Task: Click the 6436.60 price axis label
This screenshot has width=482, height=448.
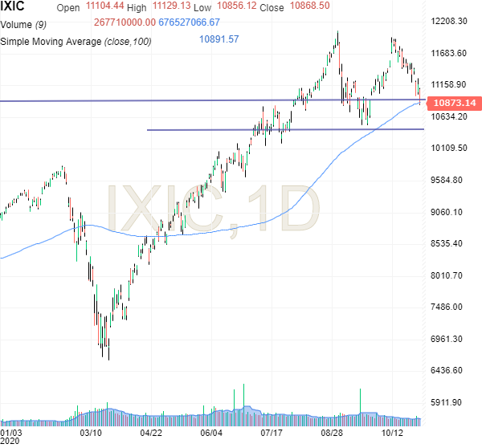Action: [448, 371]
